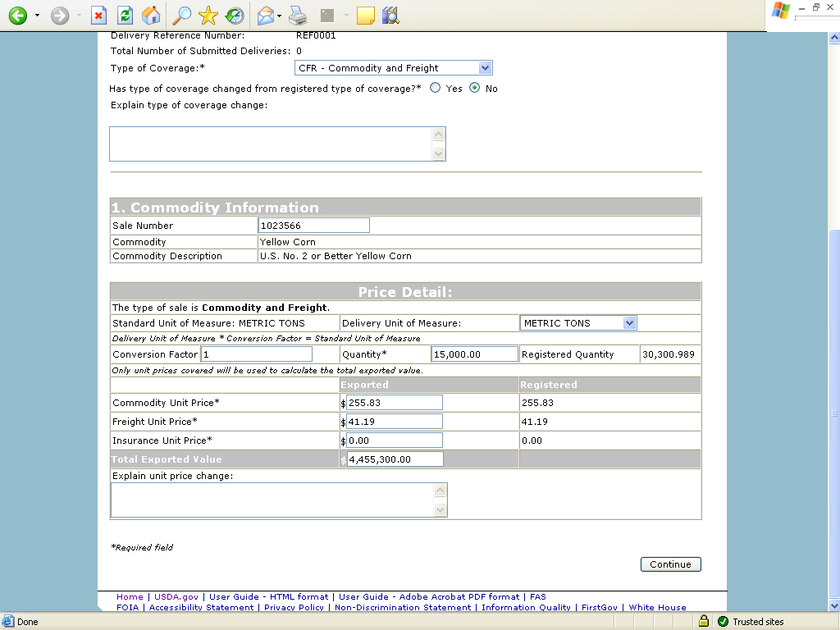Select No for coverage type changed

coord(474,88)
